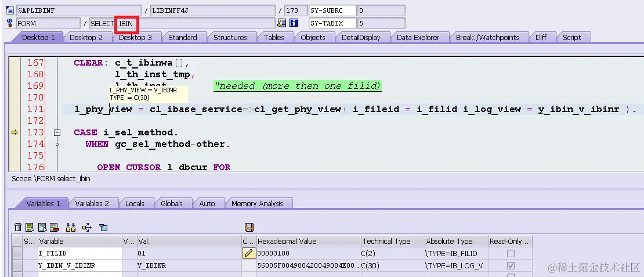Screen dimensions: 644x277
Task: Select the Auto tab
Action: click(x=207, y=203)
